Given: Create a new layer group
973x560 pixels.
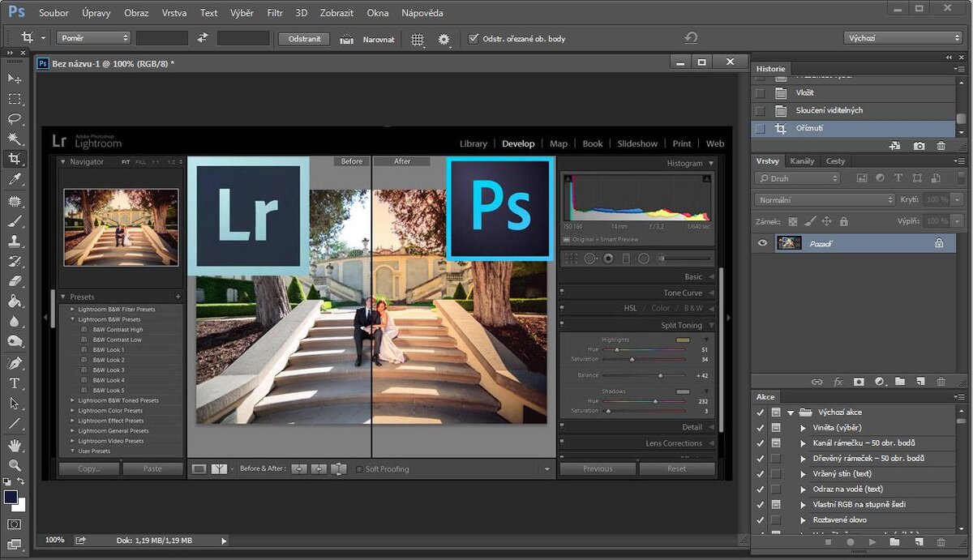Looking at the screenshot, I should coord(900,382).
